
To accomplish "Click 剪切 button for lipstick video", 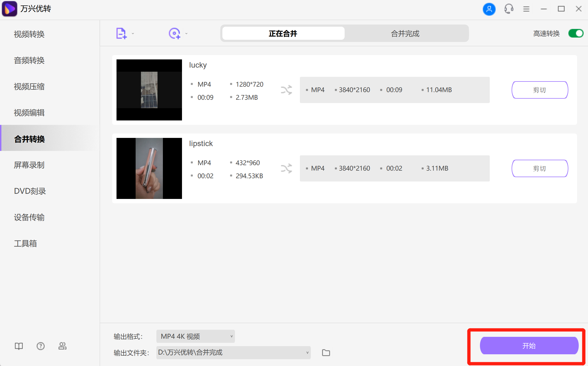I will (x=539, y=168).
